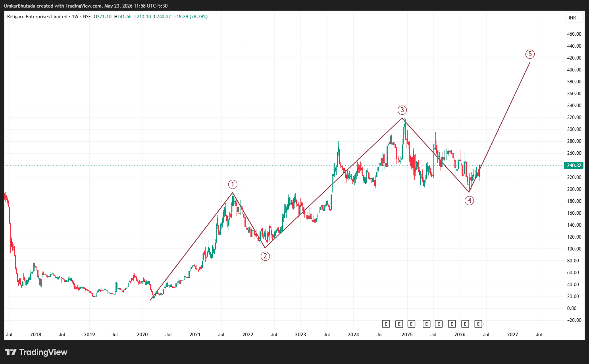Click the 200.00 price axis label
589x364 pixels.
pyautogui.click(x=574, y=189)
